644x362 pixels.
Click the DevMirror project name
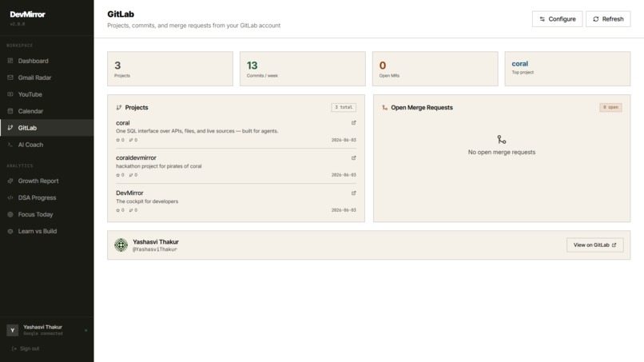(129, 193)
